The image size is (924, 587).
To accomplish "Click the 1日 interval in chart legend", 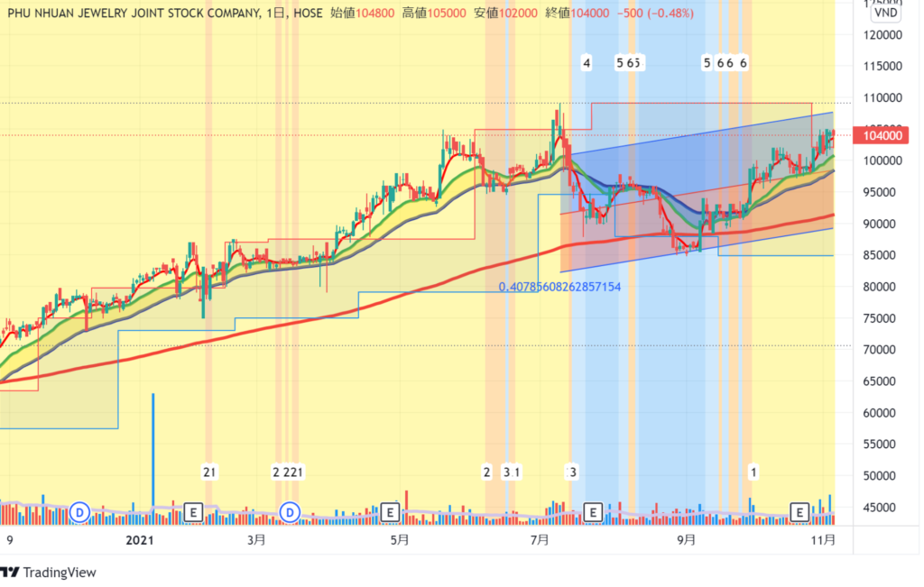I will pyautogui.click(x=276, y=13).
